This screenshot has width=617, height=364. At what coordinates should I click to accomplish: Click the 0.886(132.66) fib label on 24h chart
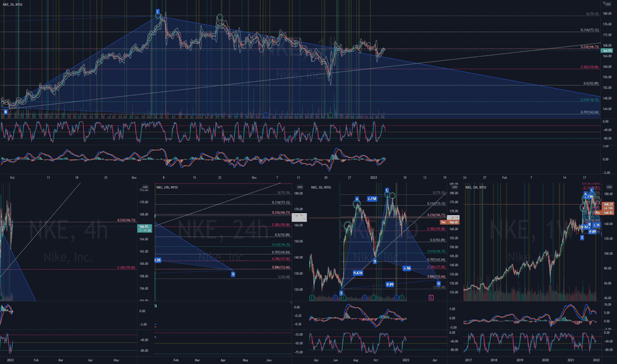(281, 267)
